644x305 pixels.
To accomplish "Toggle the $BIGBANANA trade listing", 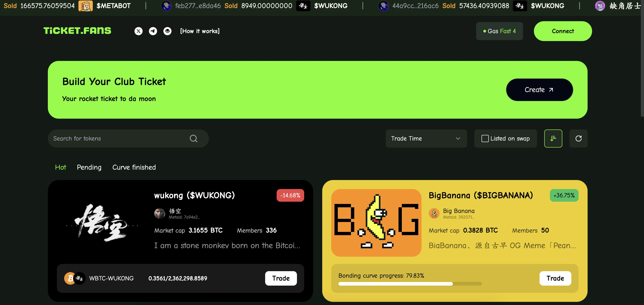I will click(555, 278).
